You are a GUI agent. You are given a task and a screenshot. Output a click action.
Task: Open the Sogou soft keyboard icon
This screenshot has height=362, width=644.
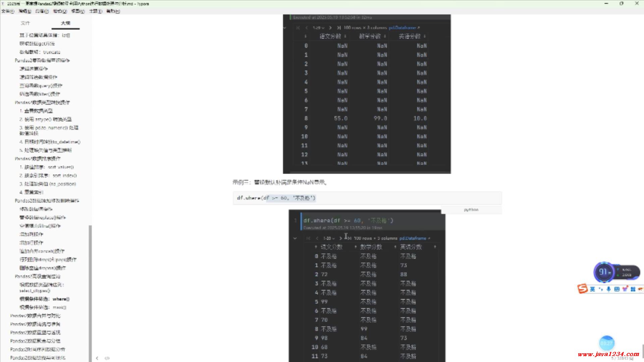[x=616, y=289]
